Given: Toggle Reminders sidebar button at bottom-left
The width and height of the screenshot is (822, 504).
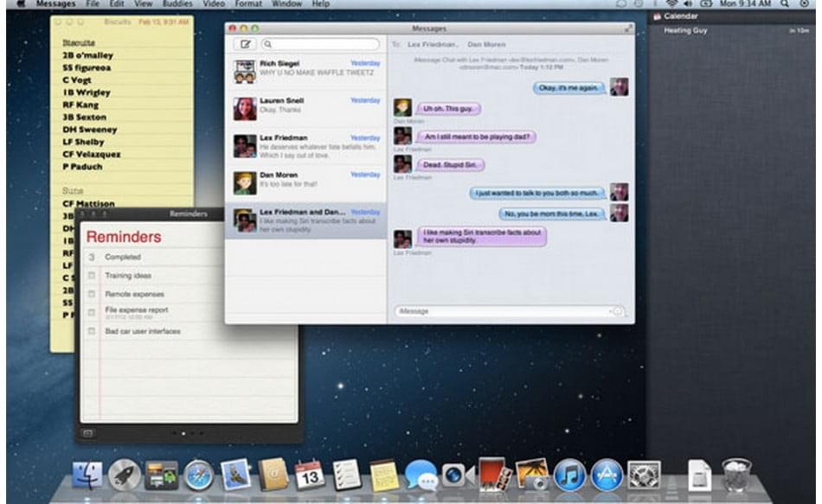Looking at the screenshot, I should click(87, 432).
